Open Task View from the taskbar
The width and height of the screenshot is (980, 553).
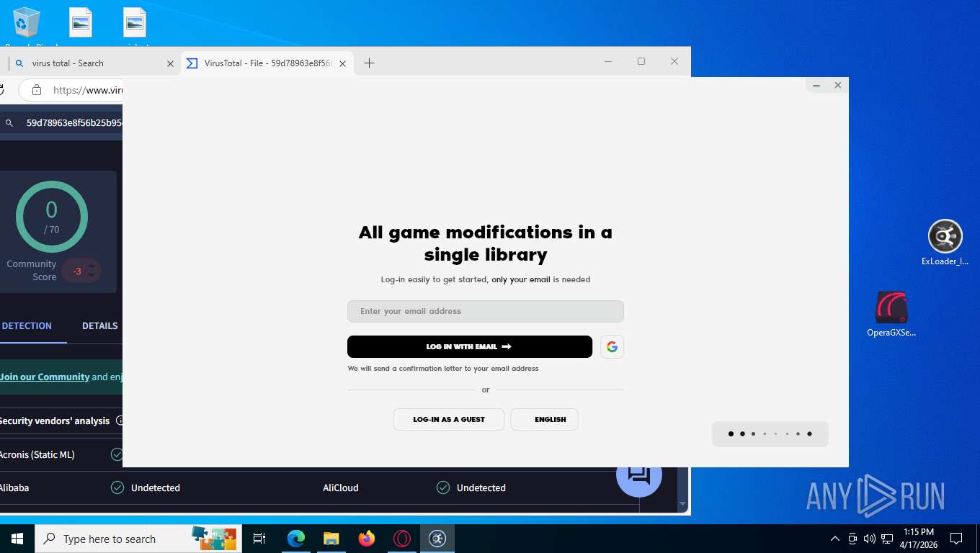(x=259, y=539)
